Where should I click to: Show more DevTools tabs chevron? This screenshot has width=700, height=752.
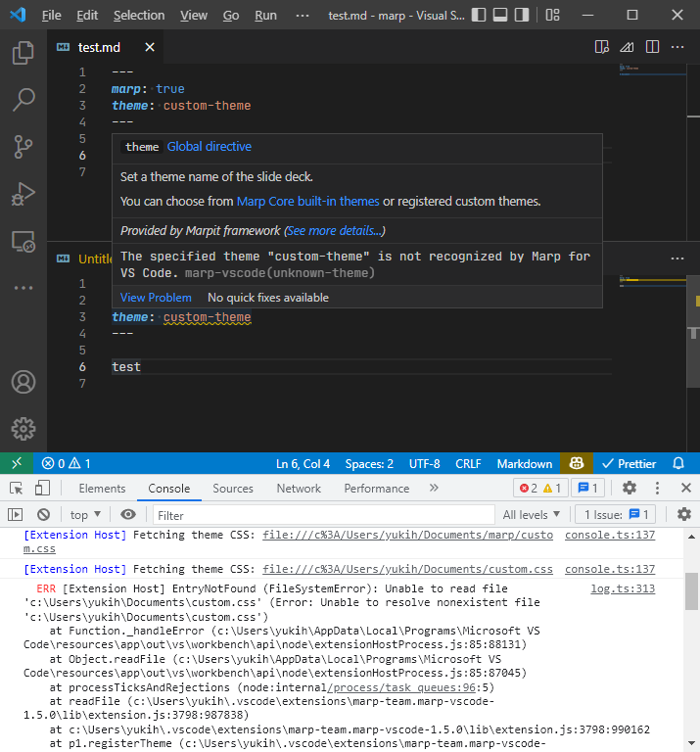click(434, 488)
